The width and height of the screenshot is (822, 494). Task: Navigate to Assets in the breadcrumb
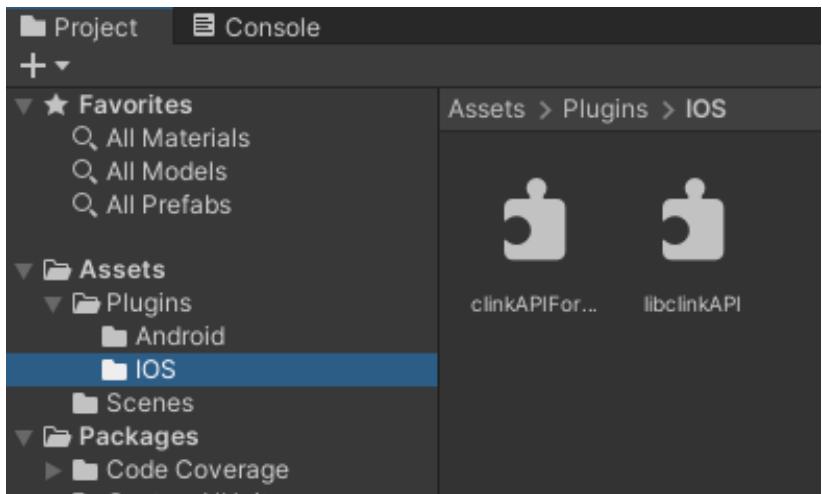pos(486,110)
